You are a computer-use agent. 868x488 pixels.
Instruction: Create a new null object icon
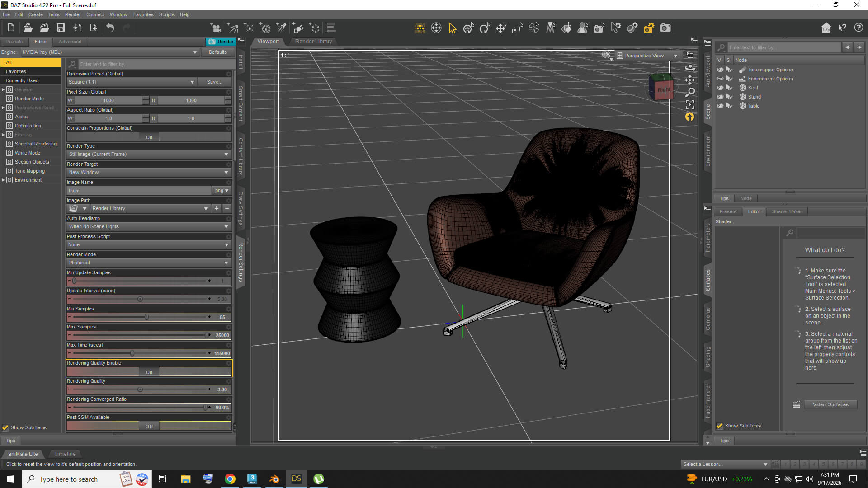(x=315, y=28)
